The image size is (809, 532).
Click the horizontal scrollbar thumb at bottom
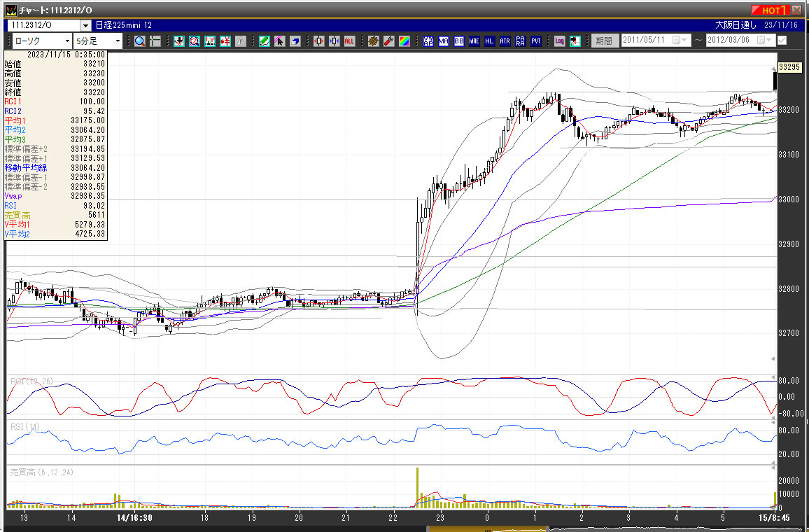click(487, 529)
